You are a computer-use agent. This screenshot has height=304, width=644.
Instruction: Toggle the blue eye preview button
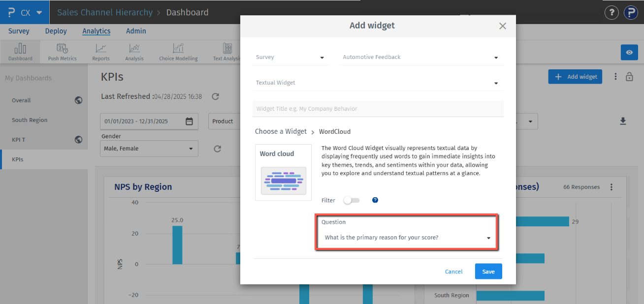[629, 53]
